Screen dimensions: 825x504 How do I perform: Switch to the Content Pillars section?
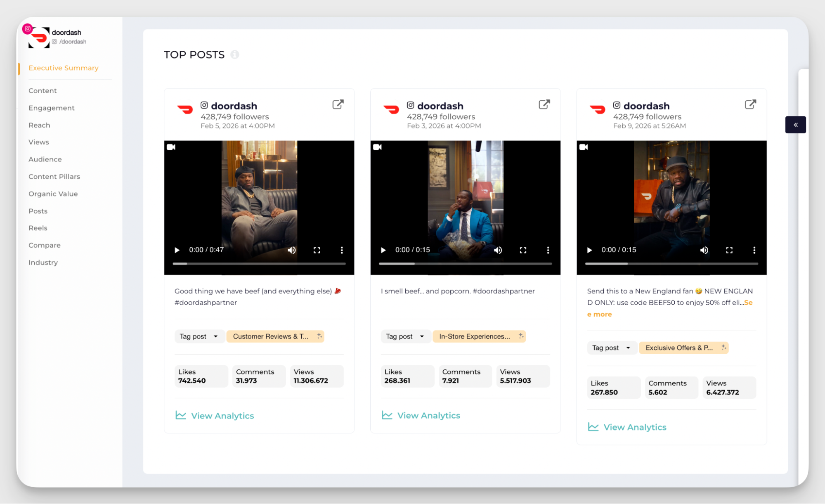coord(54,176)
